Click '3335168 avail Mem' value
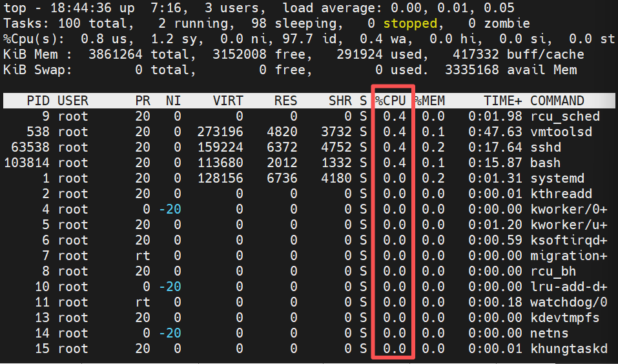618x364 pixels. [x=511, y=70]
